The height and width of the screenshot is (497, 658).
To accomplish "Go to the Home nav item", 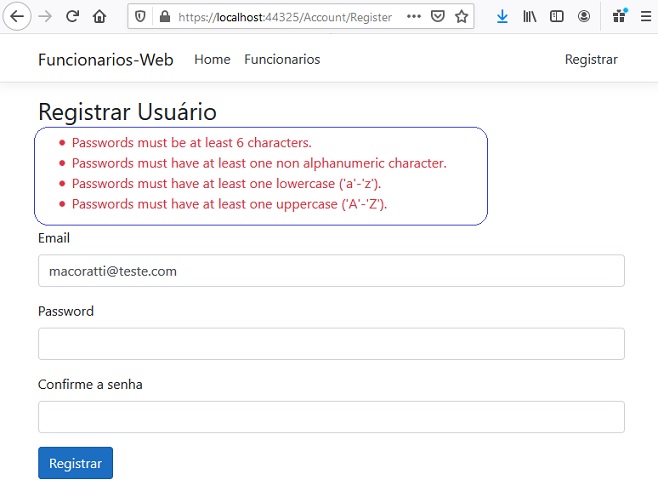I will click(212, 59).
